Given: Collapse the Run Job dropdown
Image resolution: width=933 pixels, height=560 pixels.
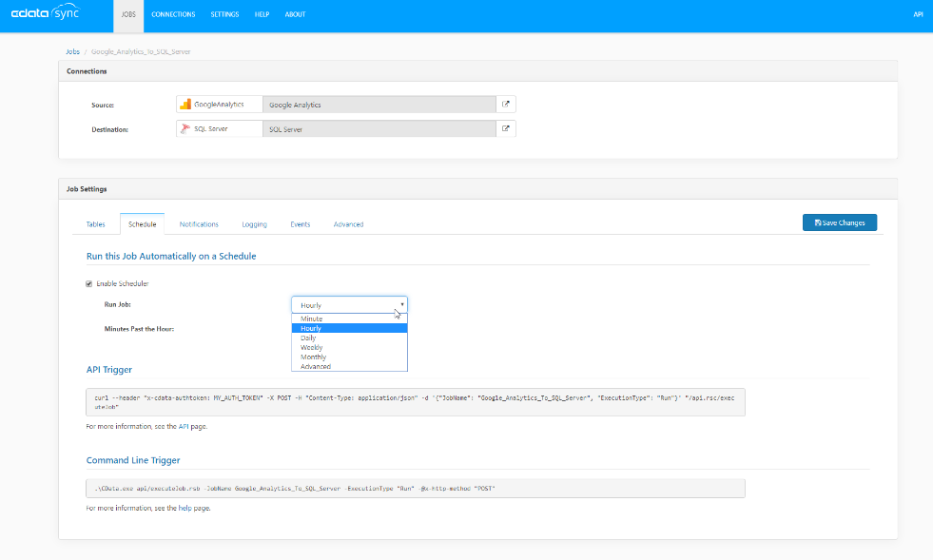Looking at the screenshot, I should pyautogui.click(x=349, y=304).
